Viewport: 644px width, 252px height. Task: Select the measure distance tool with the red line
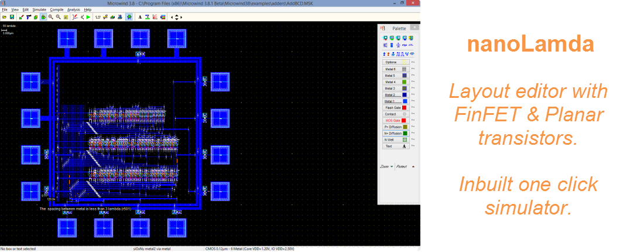pos(75,17)
